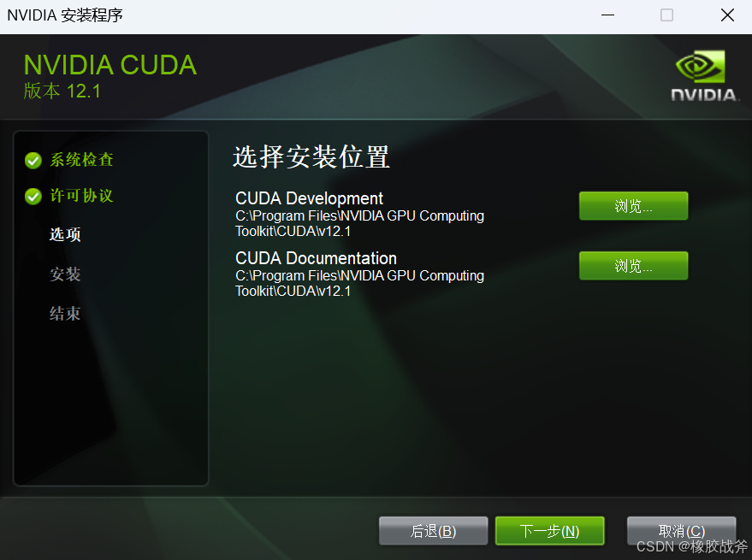
Task: Select the 系统检查 step in sidebar
Action: [81, 160]
